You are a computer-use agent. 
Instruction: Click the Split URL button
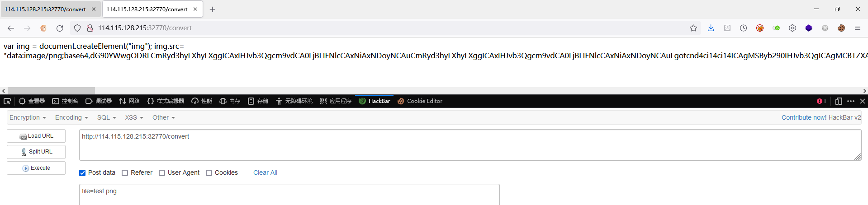pyautogui.click(x=36, y=152)
